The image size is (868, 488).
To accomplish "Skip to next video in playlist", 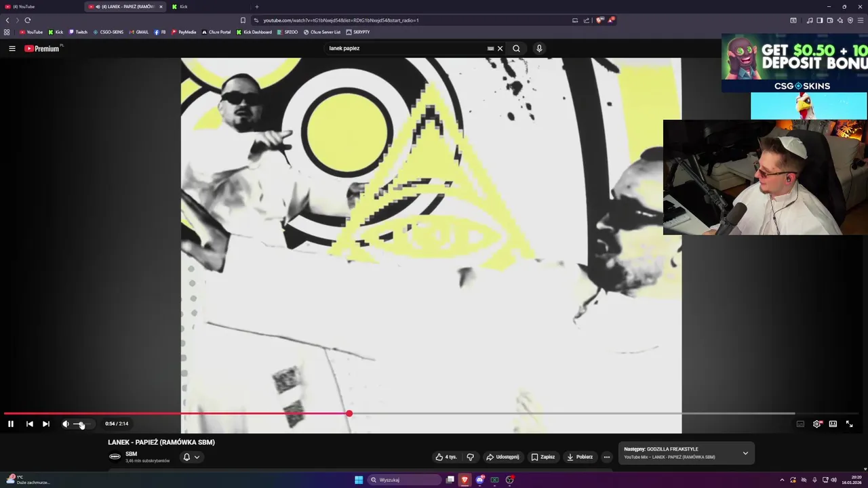I will (45, 424).
